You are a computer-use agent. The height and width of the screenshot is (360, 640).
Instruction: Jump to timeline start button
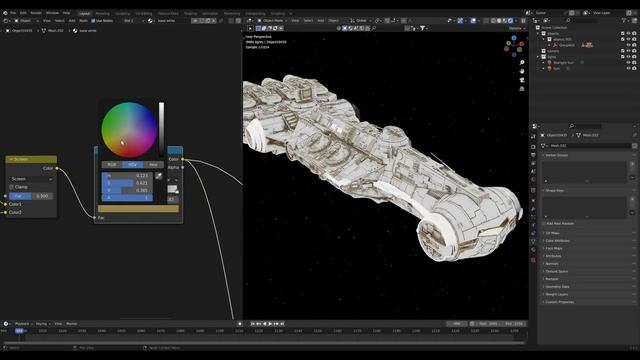click(252, 324)
